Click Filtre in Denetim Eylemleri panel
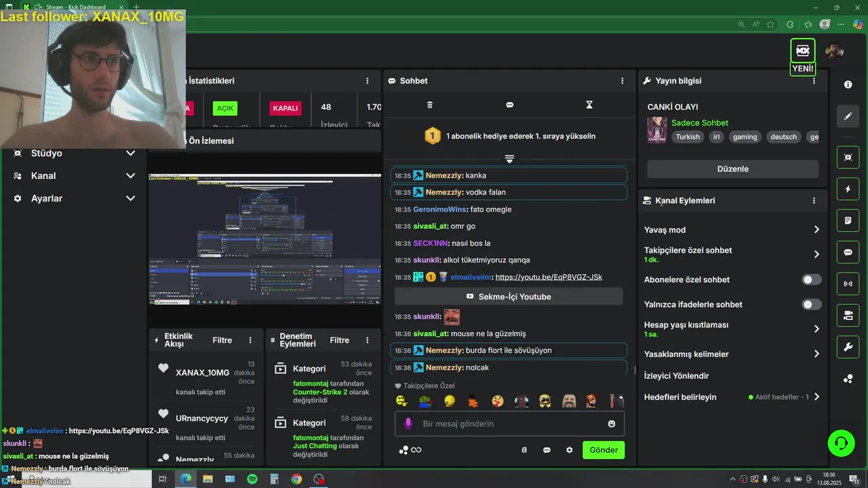 (x=340, y=340)
